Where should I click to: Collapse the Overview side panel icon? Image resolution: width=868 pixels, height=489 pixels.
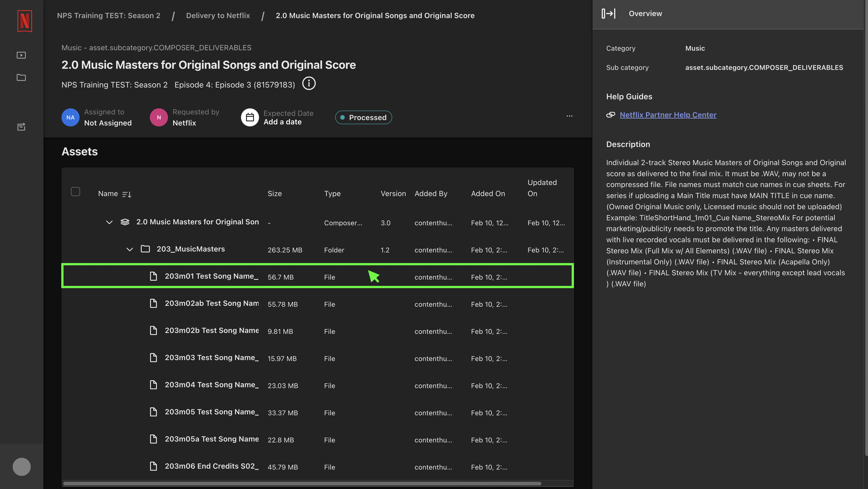pos(608,14)
